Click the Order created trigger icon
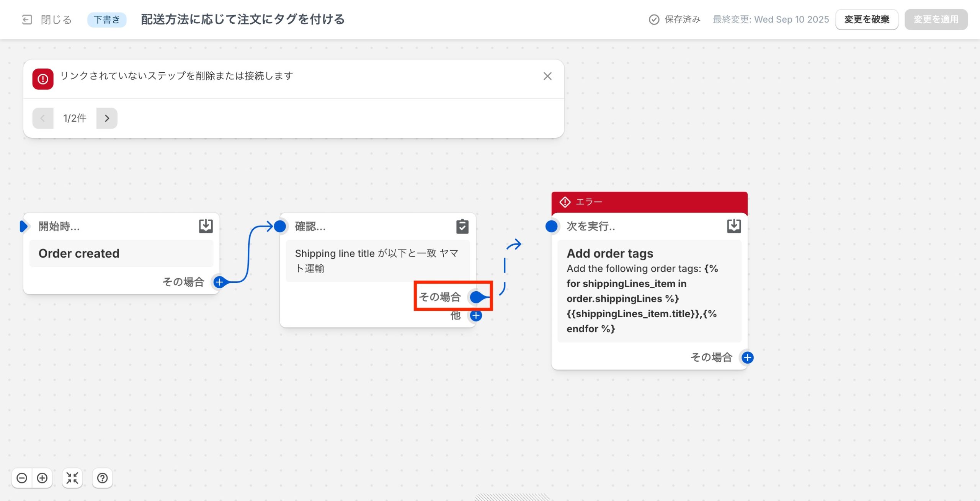 point(206,226)
